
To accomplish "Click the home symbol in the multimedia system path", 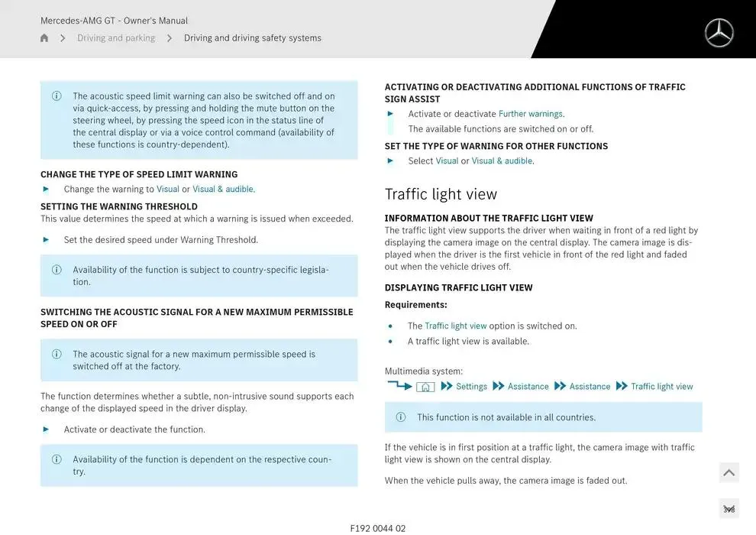I will pyautogui.click(x=425, y=387).
